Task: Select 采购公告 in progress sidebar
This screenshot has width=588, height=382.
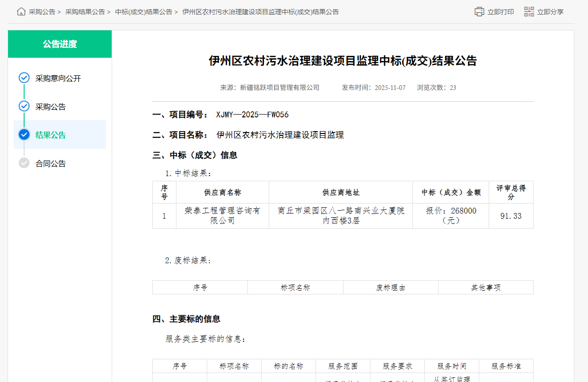Action: pyautogui.click(x=51, y=107)
